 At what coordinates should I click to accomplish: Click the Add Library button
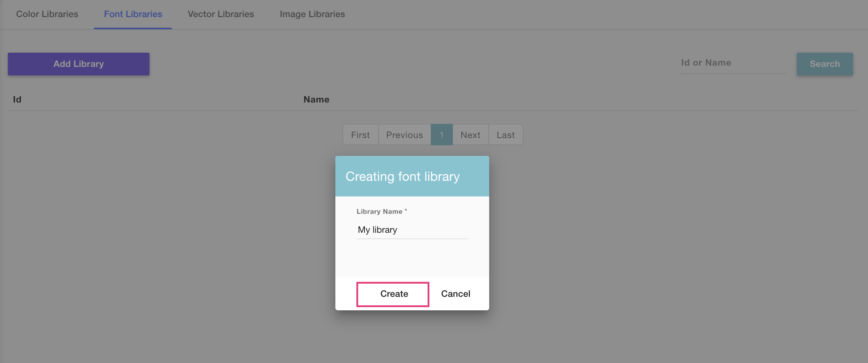78,64
